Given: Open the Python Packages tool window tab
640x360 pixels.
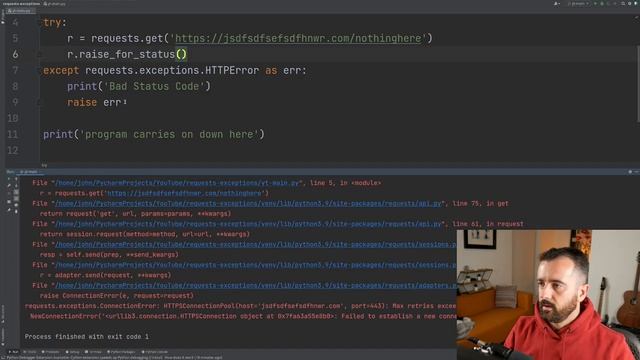Looking at the screenshot, I should [x=121, y=351].
